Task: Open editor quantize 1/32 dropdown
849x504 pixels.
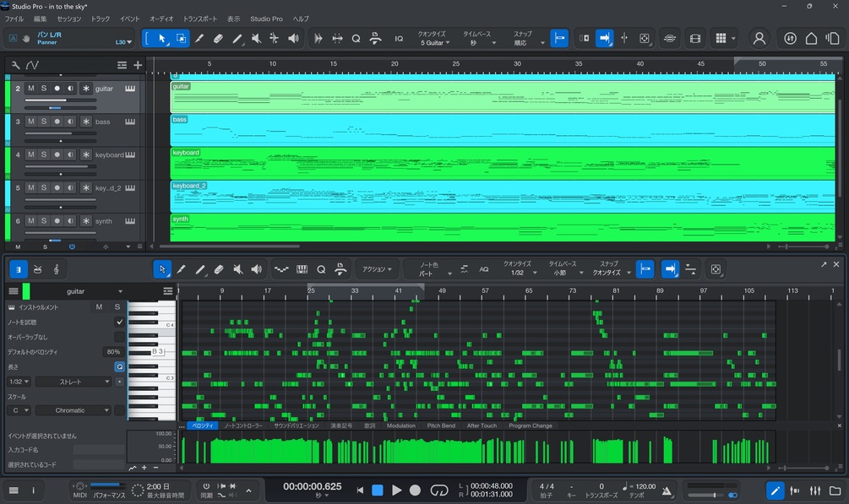Action: coord(523,273)
